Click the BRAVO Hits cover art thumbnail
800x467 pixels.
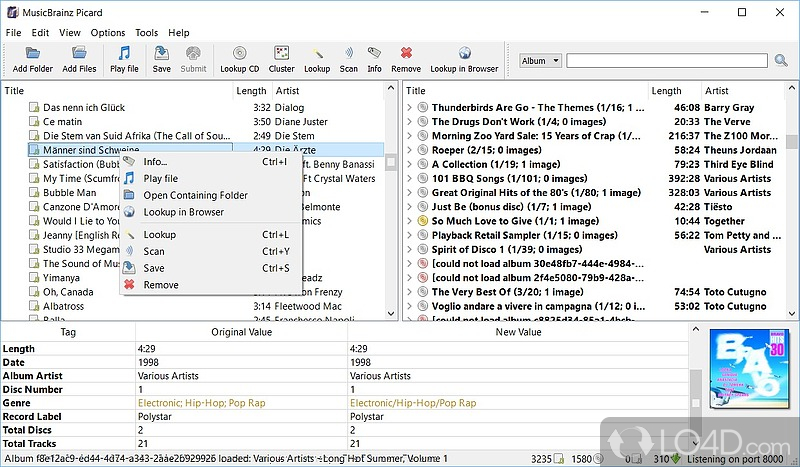[x=749, y=371]
